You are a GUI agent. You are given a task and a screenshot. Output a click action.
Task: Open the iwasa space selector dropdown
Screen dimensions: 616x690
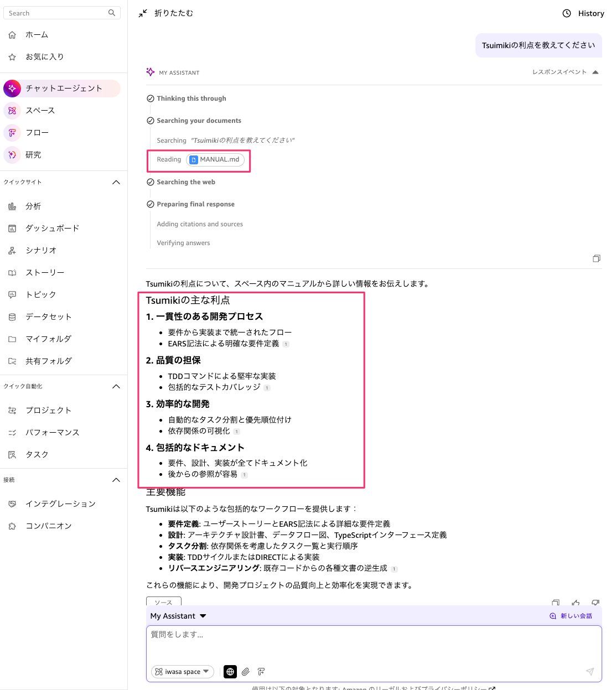tap(183, 672)
